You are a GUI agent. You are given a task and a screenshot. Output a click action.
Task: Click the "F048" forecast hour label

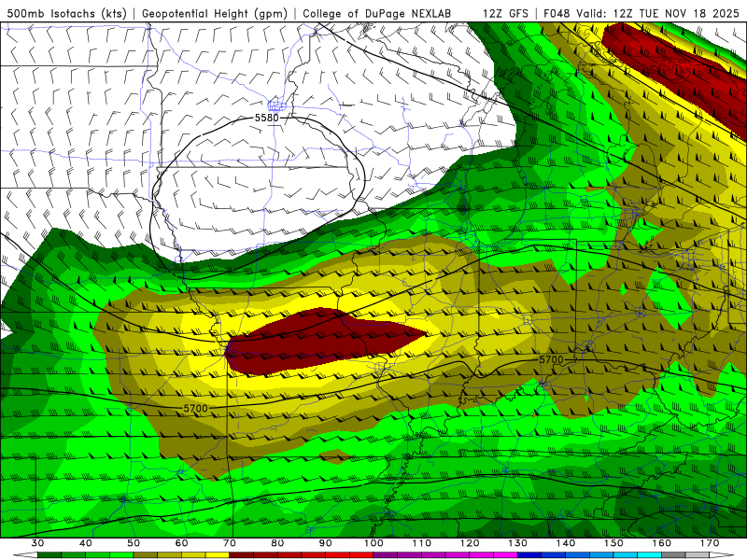(557, 13)
